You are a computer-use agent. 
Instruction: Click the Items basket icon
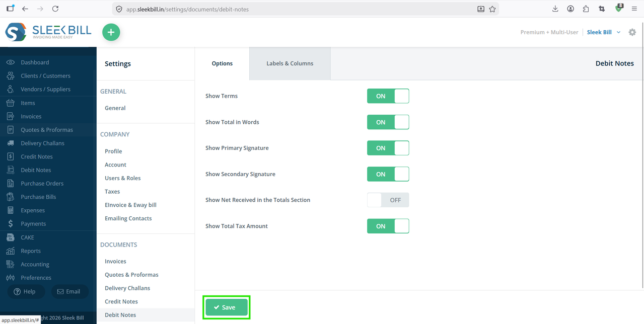11,103
